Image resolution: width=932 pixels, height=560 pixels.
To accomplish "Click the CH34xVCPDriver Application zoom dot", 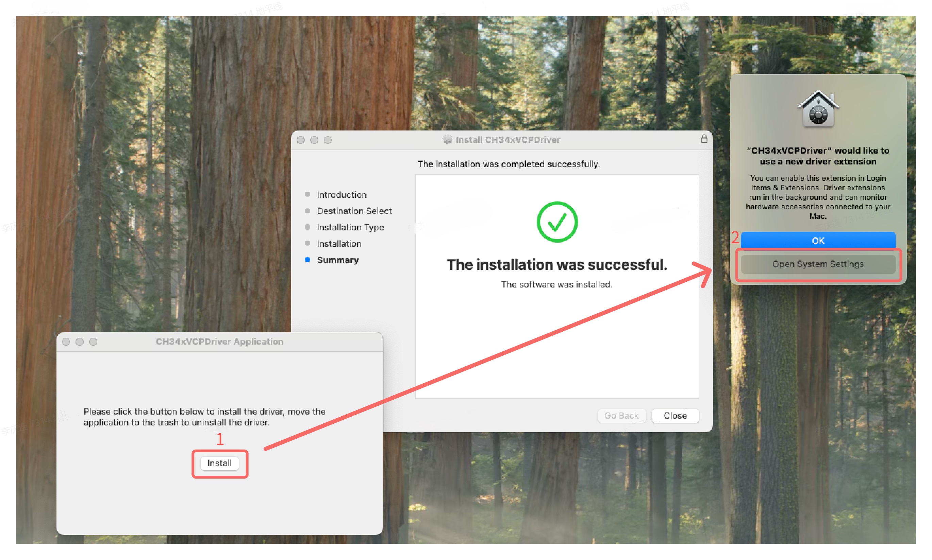I will click(x=93, y=342).
